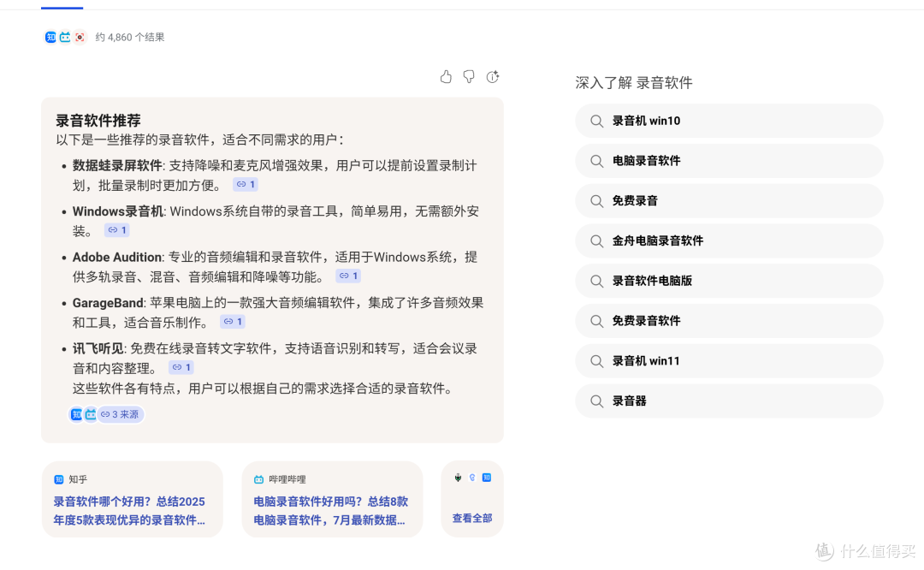Click the ear-shaped icon on the 查看全部 card
The height and width of the screenshot is (570, 924).
tap(472, 478)
